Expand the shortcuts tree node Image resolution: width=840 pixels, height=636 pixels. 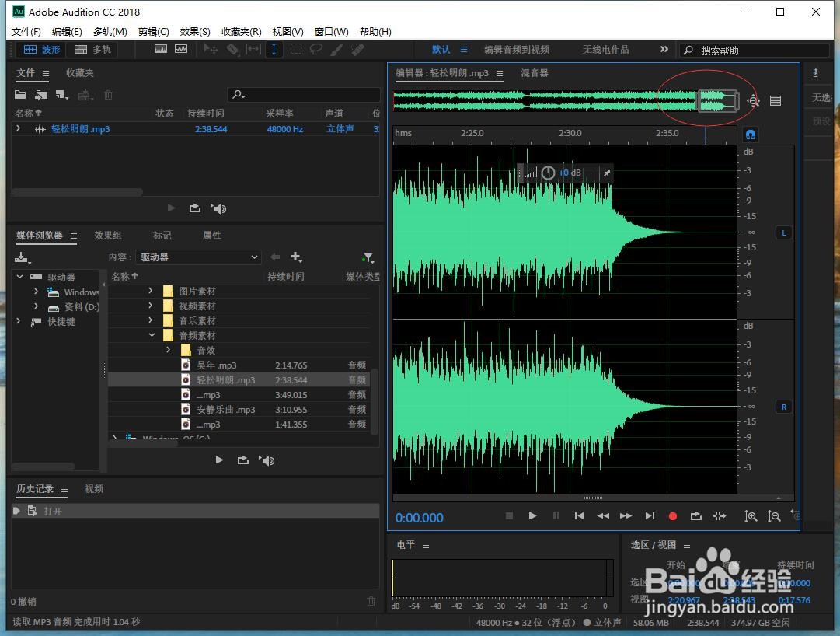pos(19,321)
